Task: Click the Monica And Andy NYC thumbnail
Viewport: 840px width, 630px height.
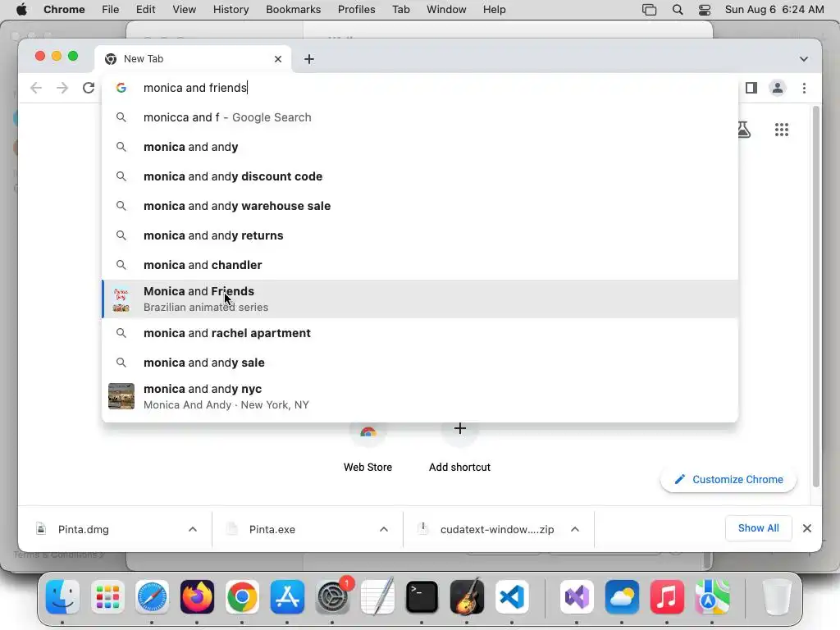Action: [121, 396]
